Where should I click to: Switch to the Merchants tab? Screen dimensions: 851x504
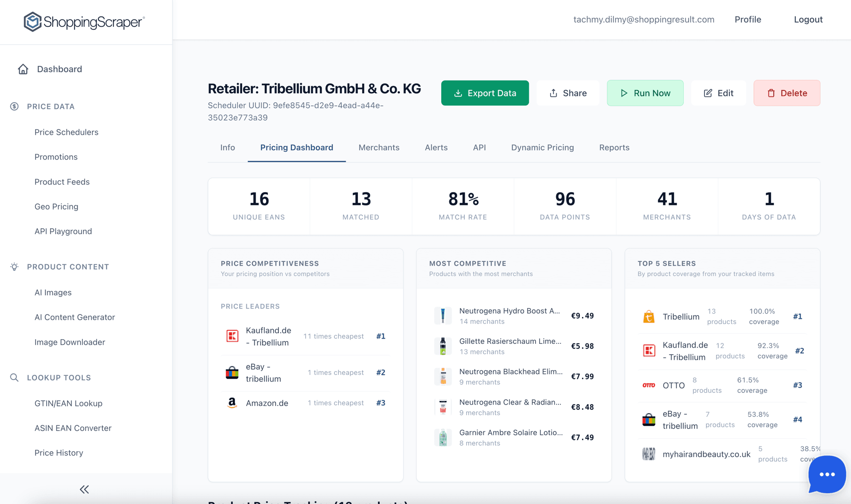(379, 147)
